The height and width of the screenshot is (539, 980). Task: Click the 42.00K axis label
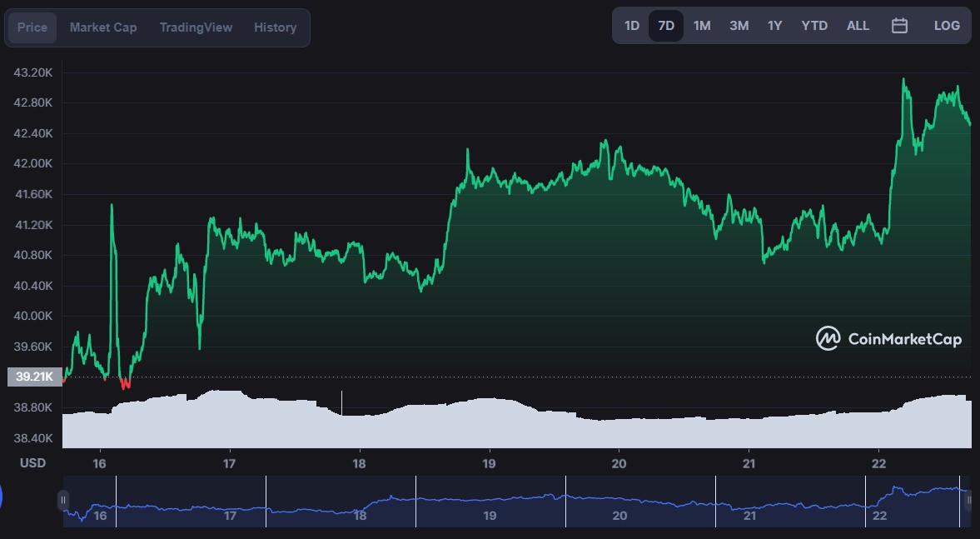tap(33, 164)
